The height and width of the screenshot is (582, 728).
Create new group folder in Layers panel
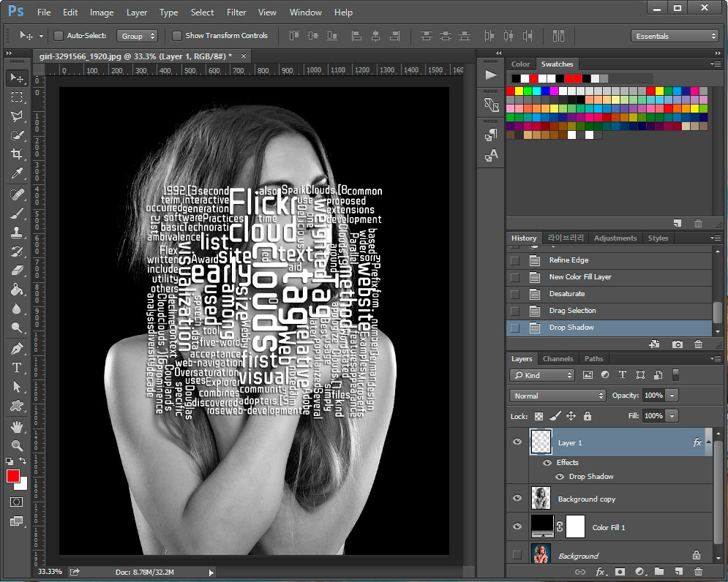pyautogui.click(x=659, y=571)
